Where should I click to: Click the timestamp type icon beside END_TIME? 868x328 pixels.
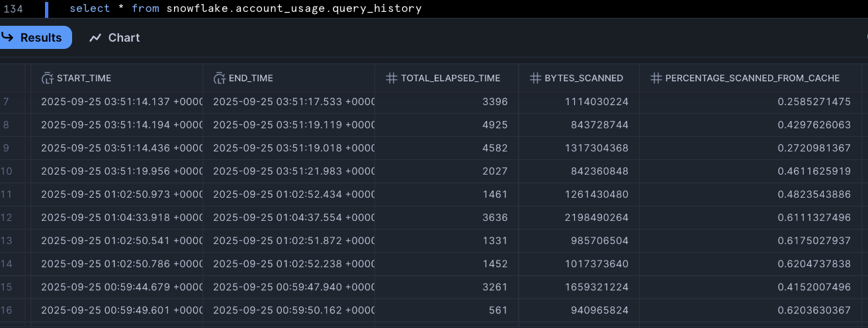coord(219,78)
